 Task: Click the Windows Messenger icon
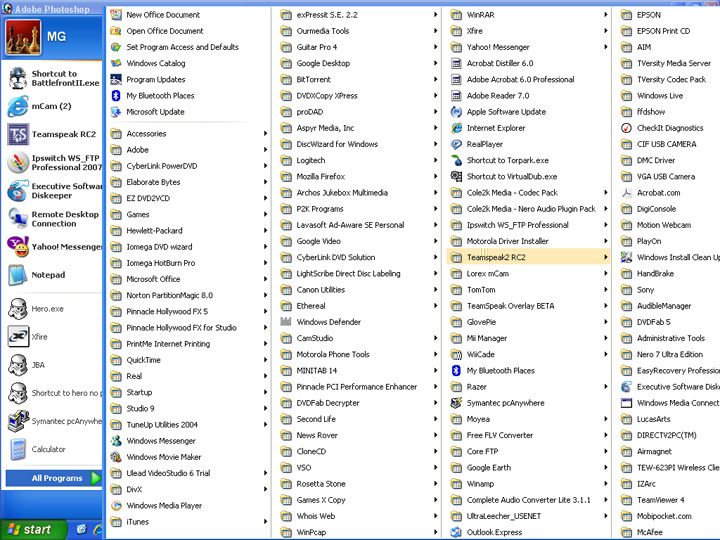click(x=116, y=441)
